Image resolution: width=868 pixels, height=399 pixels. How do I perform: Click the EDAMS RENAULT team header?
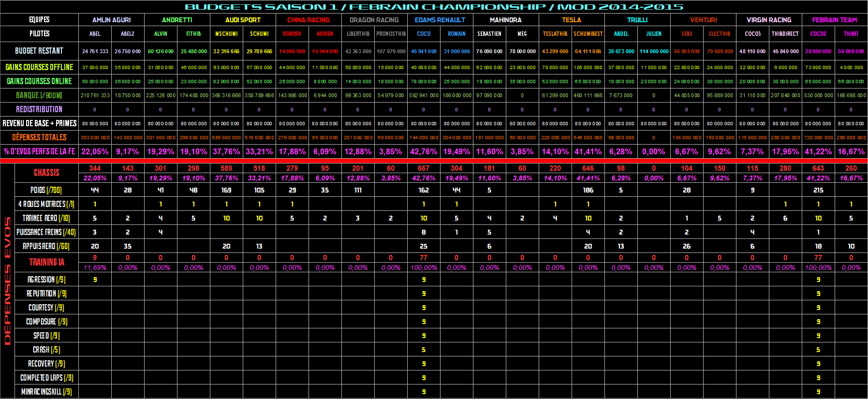click(x=440, y=20)
